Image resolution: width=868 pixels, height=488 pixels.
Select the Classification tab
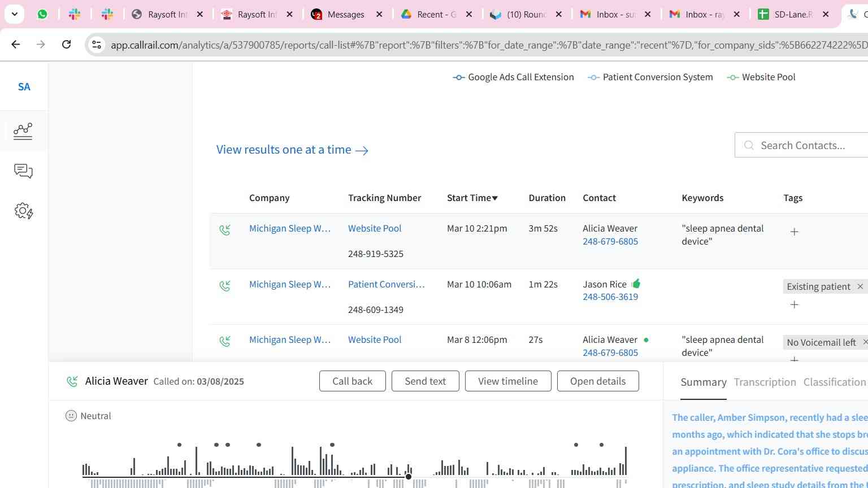(x=834, y=382)
